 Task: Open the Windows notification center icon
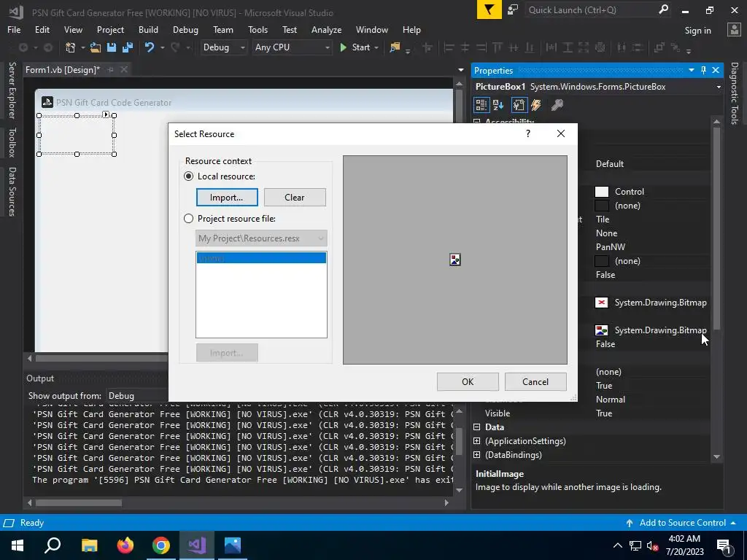(723, 545)
